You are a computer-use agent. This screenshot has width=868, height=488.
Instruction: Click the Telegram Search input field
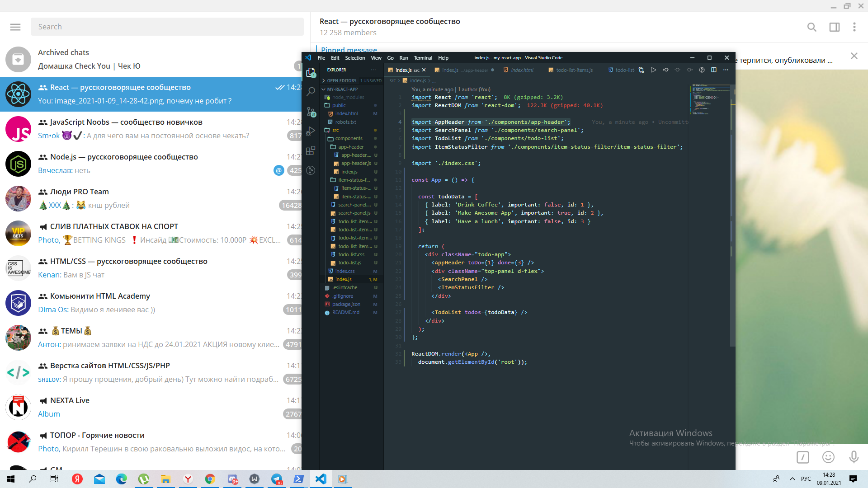[167, 27]
